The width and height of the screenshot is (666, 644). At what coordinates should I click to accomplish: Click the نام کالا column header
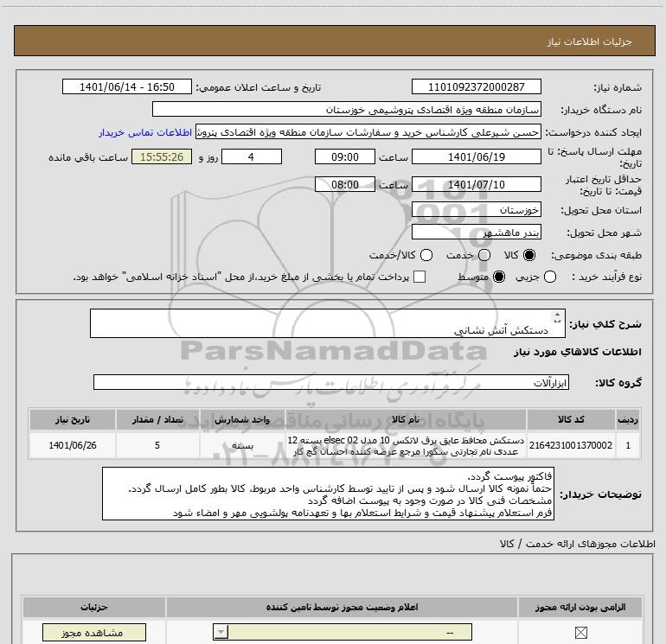[406, 419]
